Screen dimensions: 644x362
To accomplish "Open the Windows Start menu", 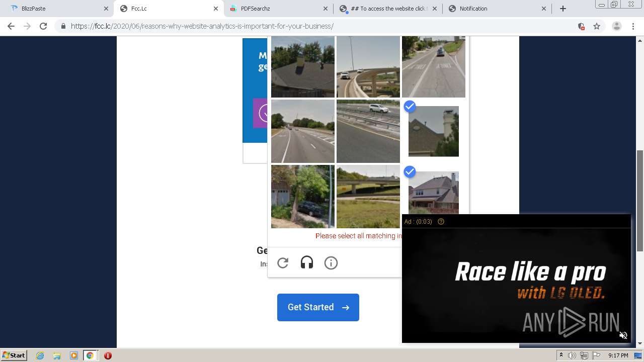I will [14, 355].
